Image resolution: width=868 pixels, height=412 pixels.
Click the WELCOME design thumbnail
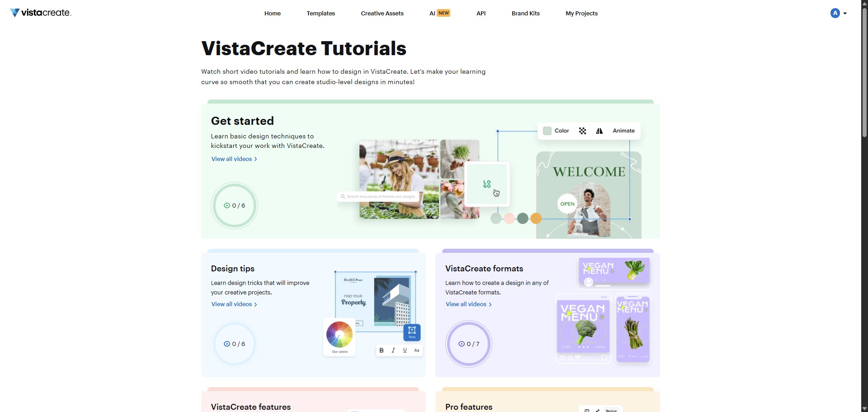[x=589, y=195]
